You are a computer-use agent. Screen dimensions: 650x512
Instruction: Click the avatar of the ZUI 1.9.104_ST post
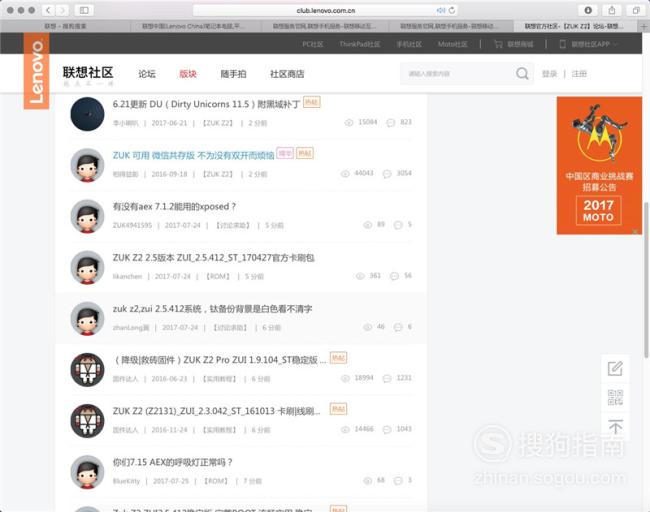click(87, 370)
